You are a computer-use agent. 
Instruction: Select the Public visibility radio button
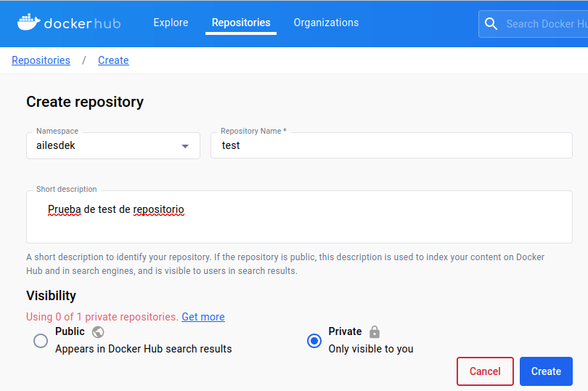[41, 341]
